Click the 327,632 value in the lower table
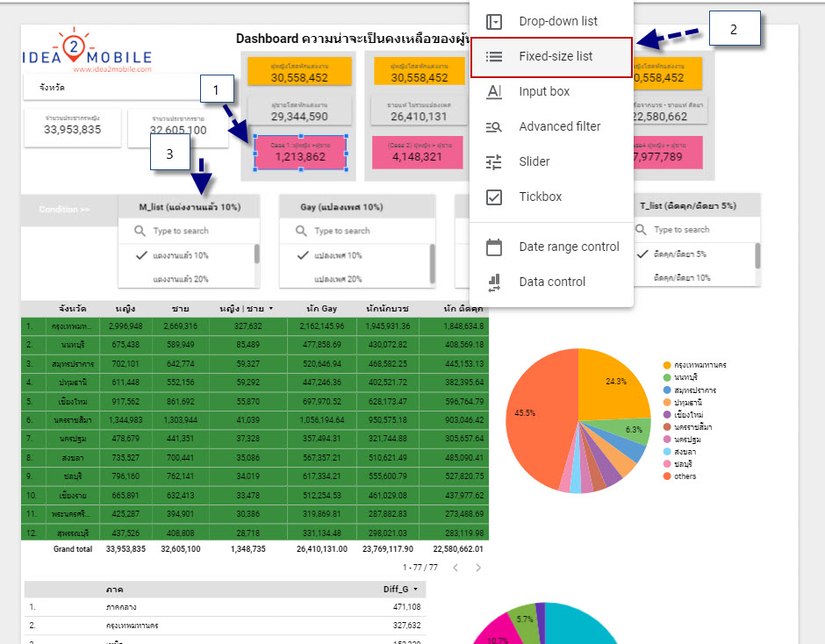825x644 pixels. pyautogui.click(x=406, y=626)
